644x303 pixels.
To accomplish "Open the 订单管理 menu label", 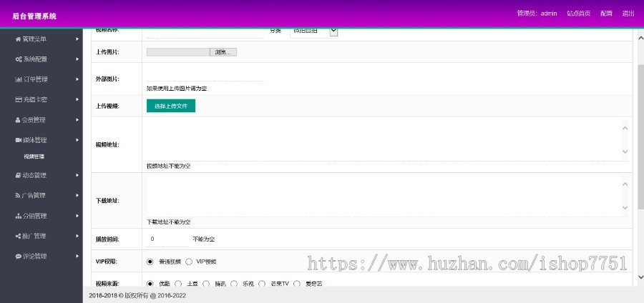I will point(35,79).
